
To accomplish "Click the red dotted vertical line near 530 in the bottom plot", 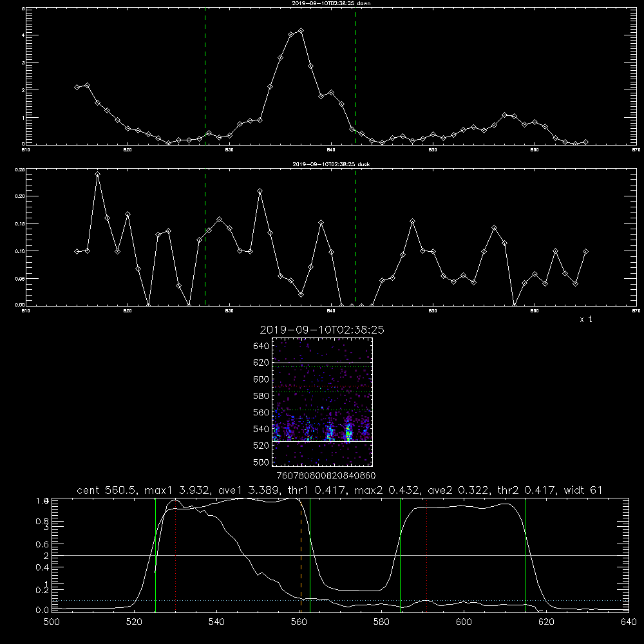I will pyautogui.click(x=176, y=554).
